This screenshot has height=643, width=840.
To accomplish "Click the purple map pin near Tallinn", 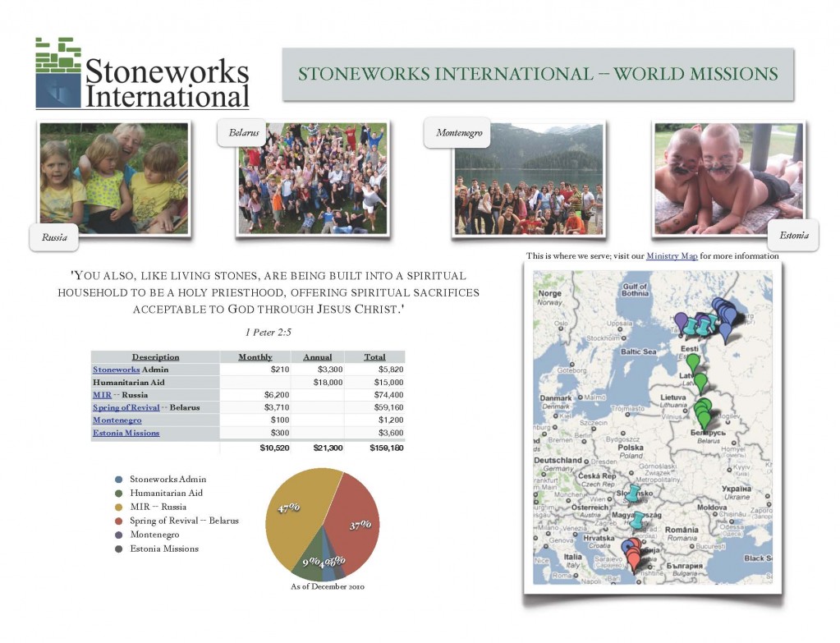I will [x=681, y=323].
